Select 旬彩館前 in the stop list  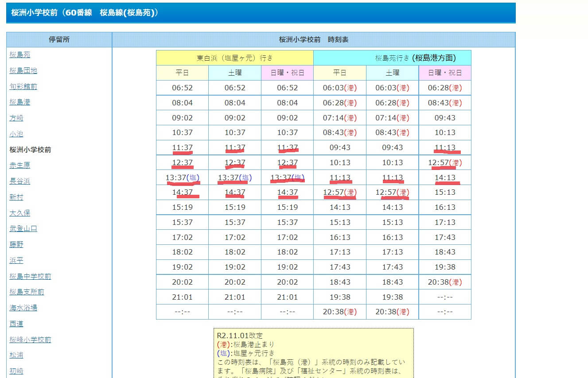[23, 87]
